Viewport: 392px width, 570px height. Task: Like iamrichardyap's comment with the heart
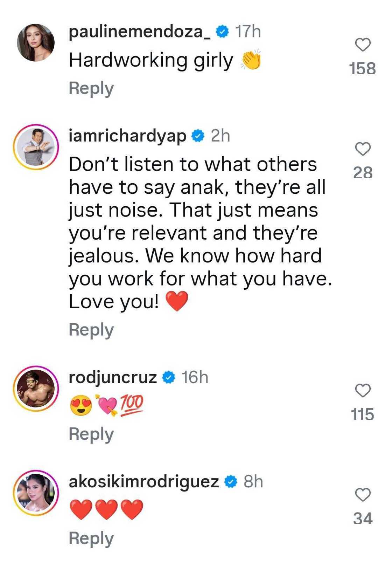[363, 149]
